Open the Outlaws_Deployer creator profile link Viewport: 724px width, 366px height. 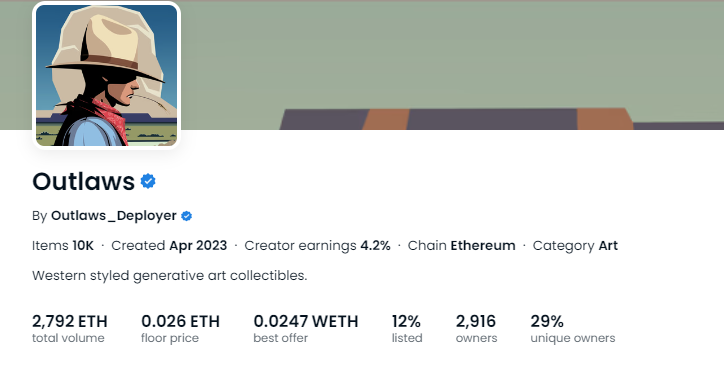(114, 216)
